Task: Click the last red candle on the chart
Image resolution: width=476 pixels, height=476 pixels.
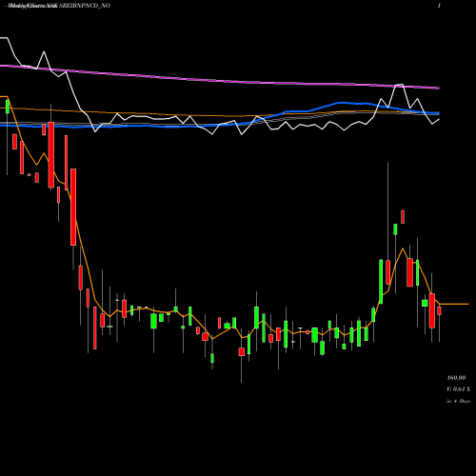Action: pyautogui.click(x=439, y=310)
